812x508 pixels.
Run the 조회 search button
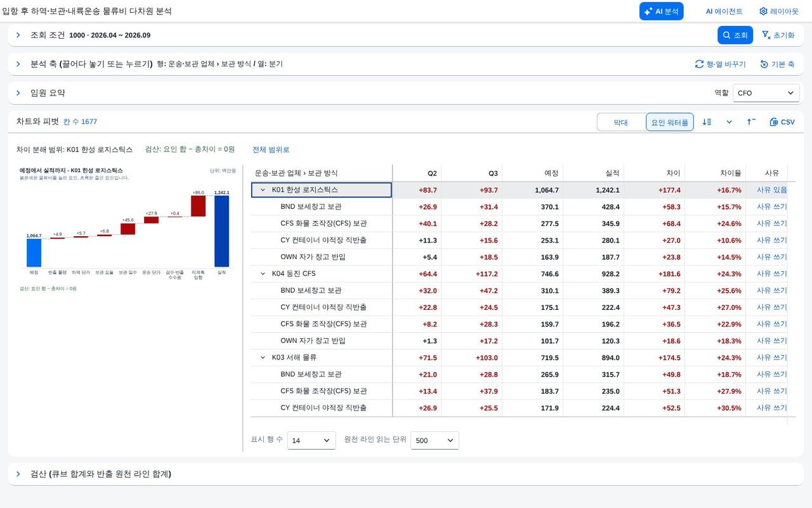(x=735, y=35)
